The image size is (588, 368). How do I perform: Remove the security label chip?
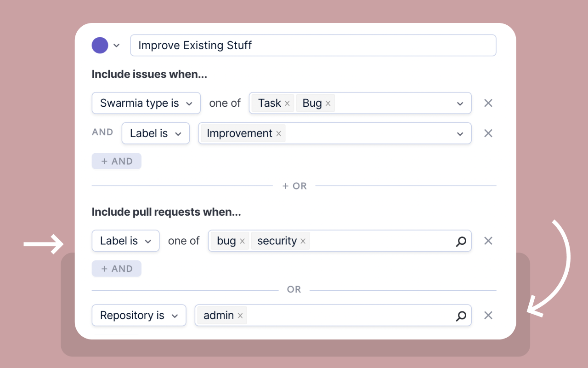303,241
